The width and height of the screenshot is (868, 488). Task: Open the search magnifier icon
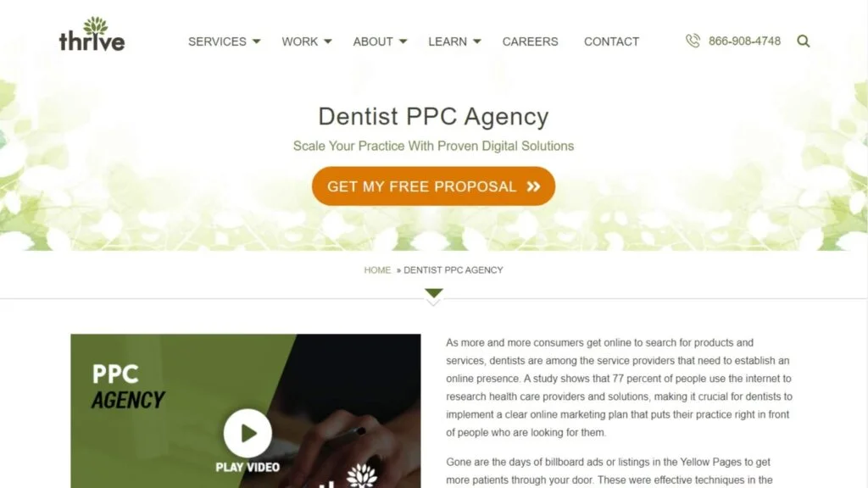[804, 41]
